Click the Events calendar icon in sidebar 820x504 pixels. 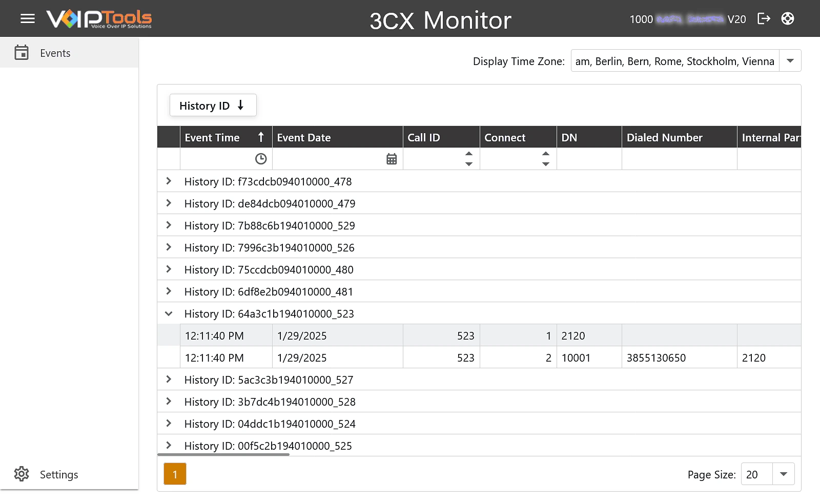22,52
